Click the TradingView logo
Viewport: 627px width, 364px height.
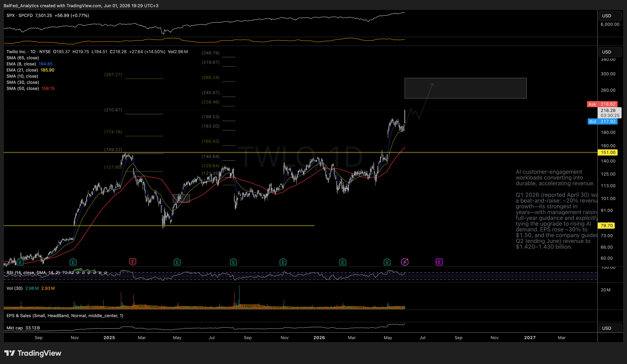[33, 353]
